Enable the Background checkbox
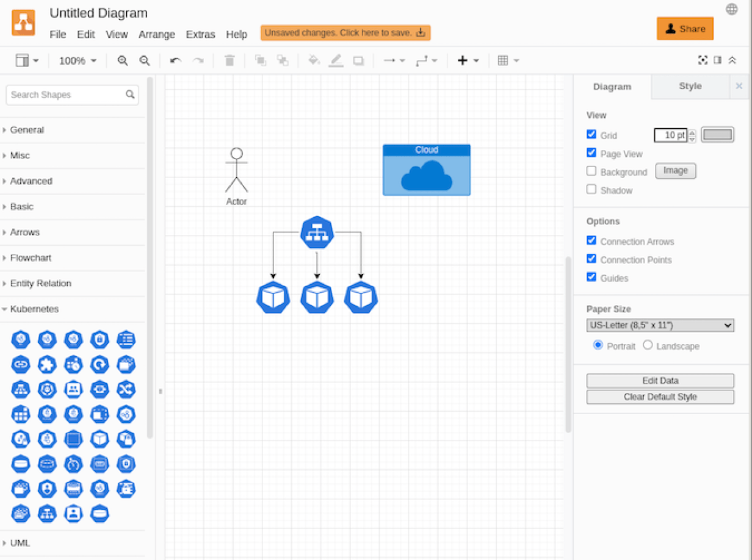The width and height of the screenshot is (752, 560). 591,171
